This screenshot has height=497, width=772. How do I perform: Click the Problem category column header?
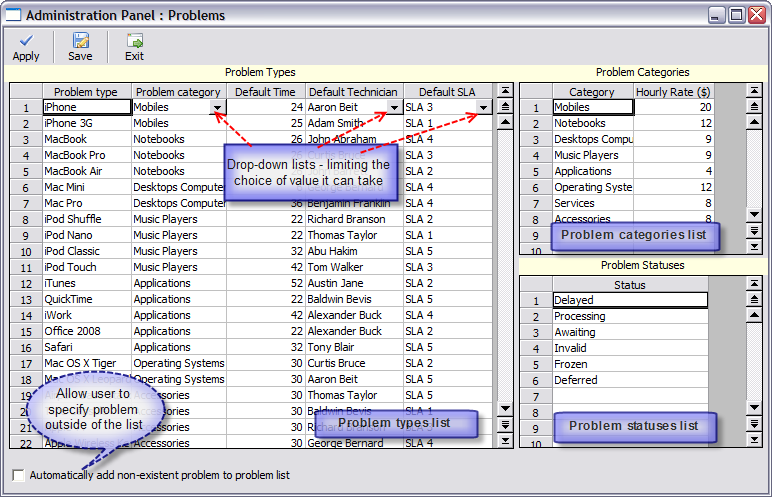click(179, 92)
